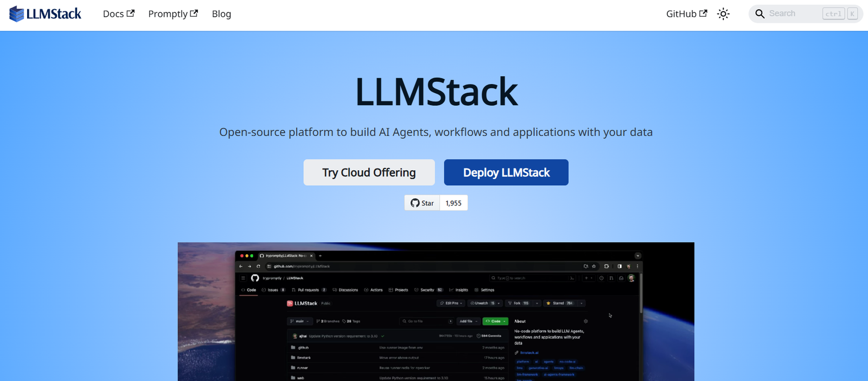
Task: Click the 1,955 star count link
Action: pos(454,203)
